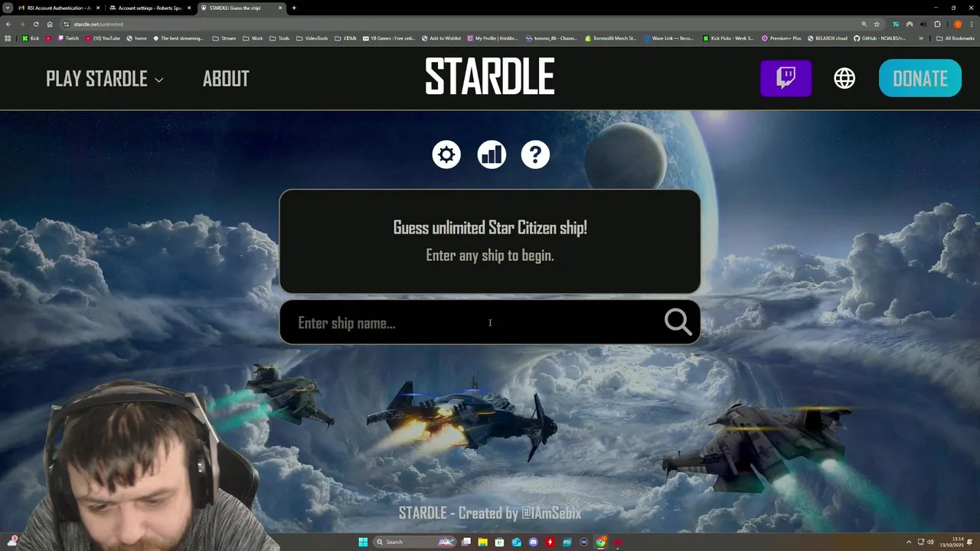Click the DONATE button
Image resolution: width=980 pixels, height=551 pixels.
tap(920, 78)
